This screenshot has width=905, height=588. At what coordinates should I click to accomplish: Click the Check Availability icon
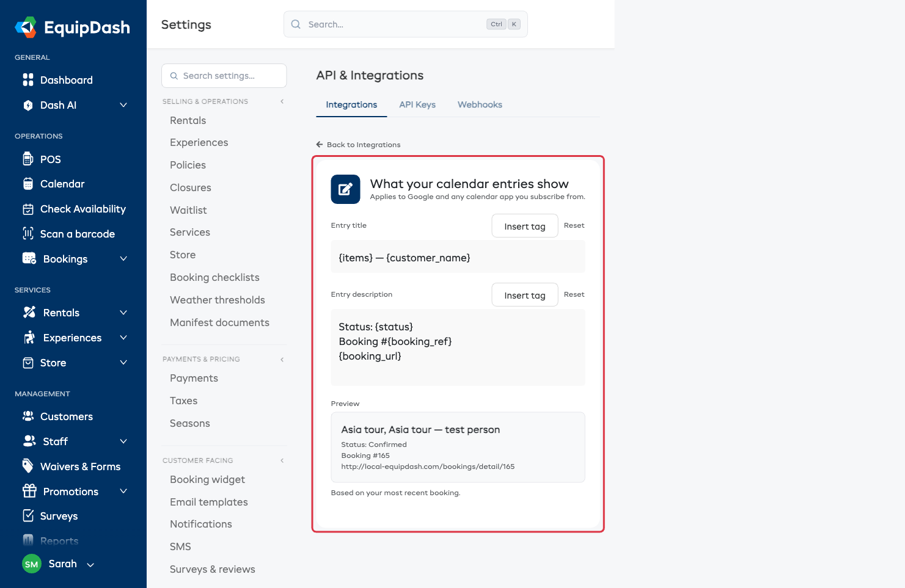[x=28, y=209]
